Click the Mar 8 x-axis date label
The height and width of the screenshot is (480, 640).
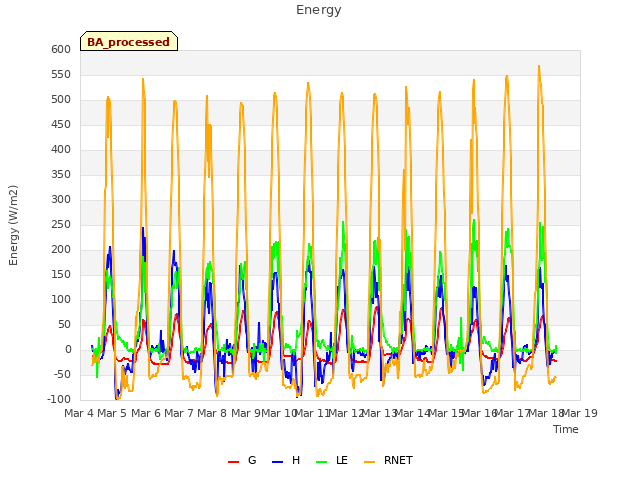[x=212, y=413]
